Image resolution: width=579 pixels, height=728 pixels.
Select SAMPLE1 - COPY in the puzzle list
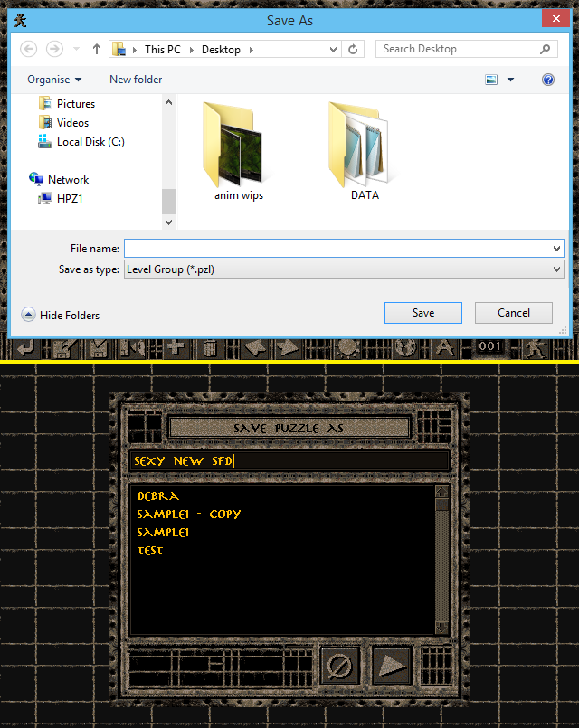click(188, 515)
